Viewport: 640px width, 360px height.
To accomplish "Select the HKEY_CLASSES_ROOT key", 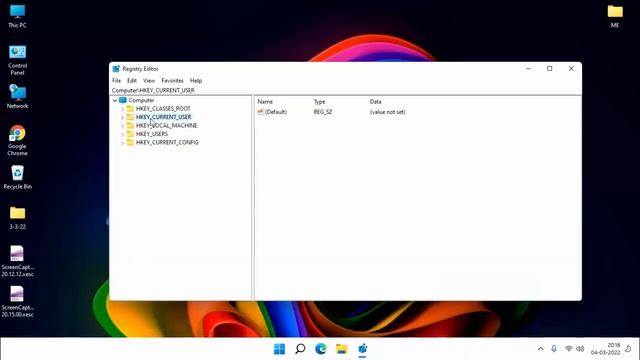I will [x=163, y=109].
